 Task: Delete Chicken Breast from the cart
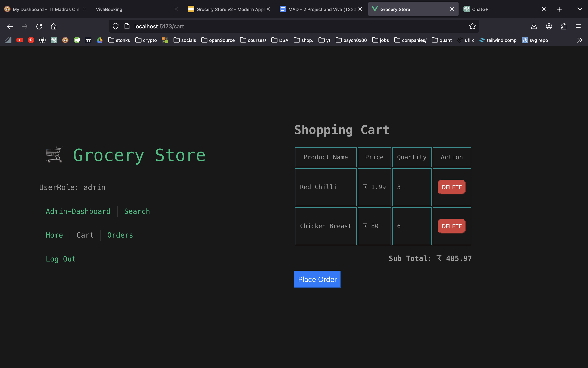pyautogui.click(x=452, y=226)
